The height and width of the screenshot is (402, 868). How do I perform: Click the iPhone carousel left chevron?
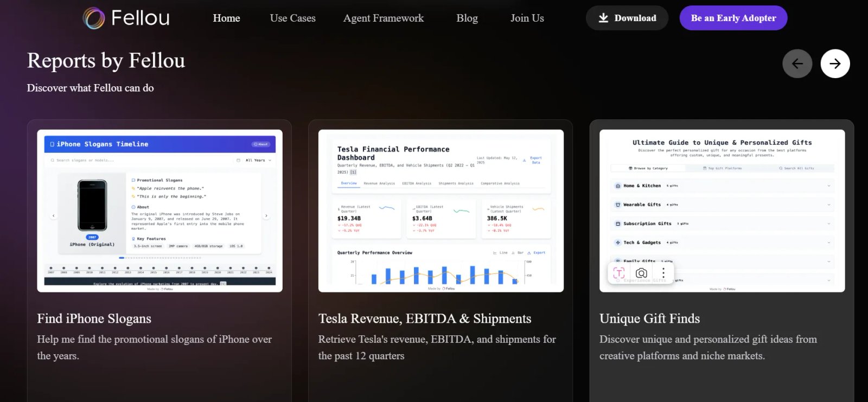53,216
